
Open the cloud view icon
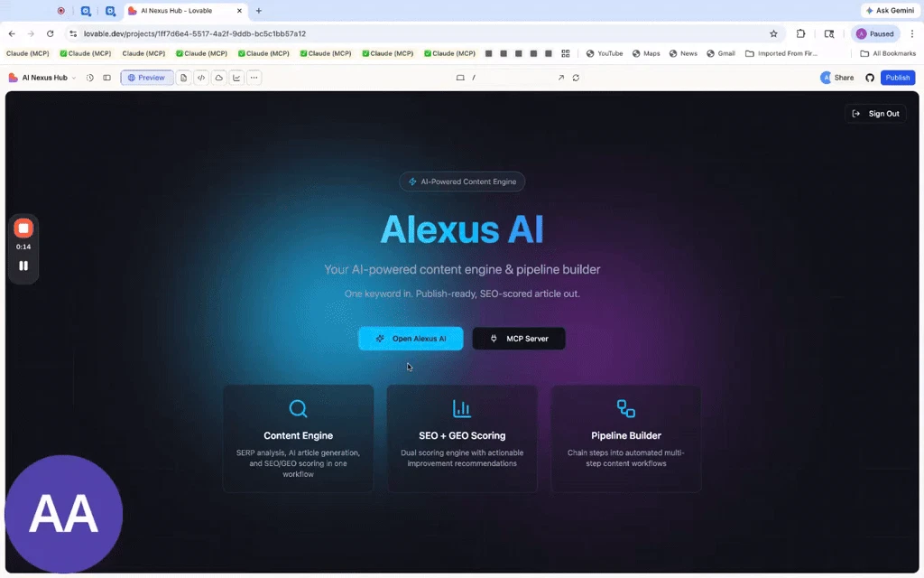click(x=218, y=78)
